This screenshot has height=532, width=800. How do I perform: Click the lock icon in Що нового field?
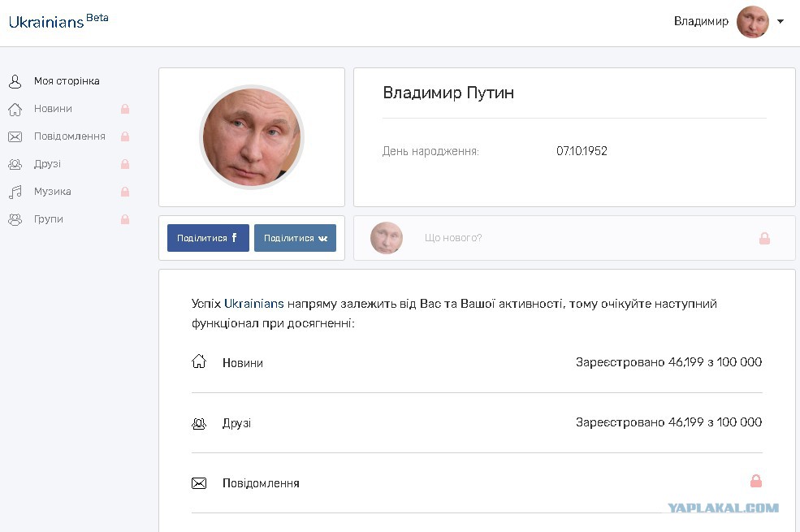point(764,238)
